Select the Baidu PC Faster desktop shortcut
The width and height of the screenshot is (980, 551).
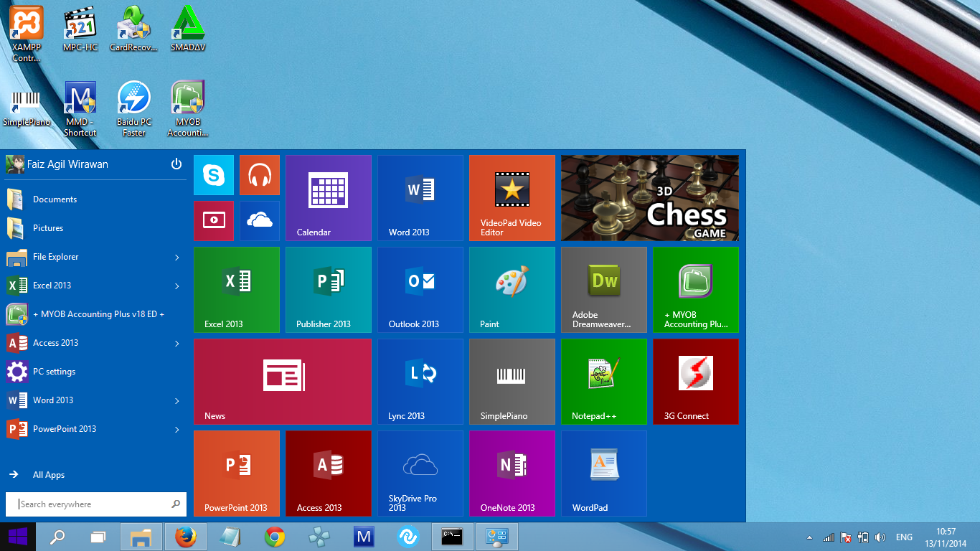click(x=134, y=109)
